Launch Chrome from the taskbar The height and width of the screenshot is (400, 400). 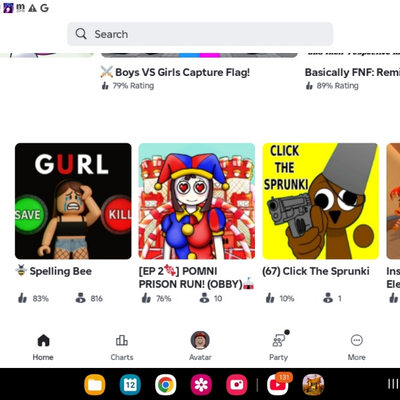[166, 385]
